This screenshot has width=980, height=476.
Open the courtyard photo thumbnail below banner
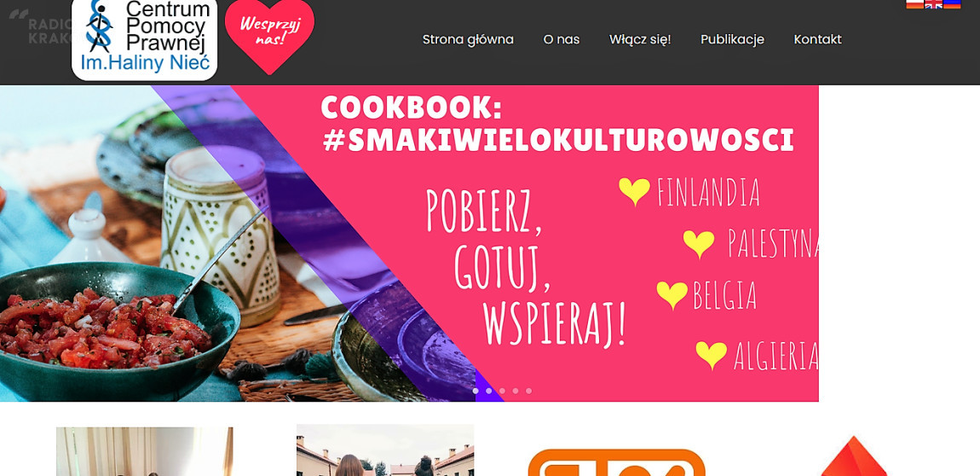click(x=385, y=450)
